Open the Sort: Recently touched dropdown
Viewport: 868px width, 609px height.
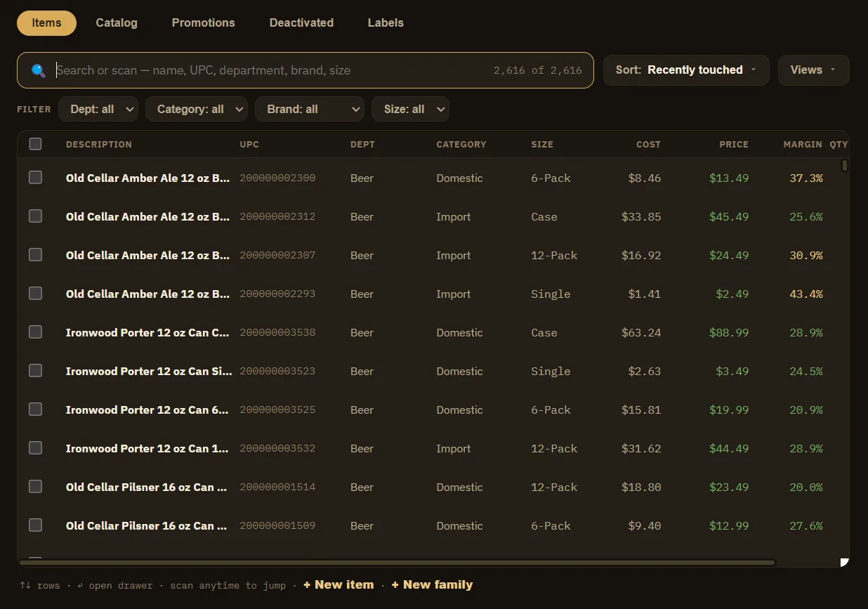click(x=686, y=70)
